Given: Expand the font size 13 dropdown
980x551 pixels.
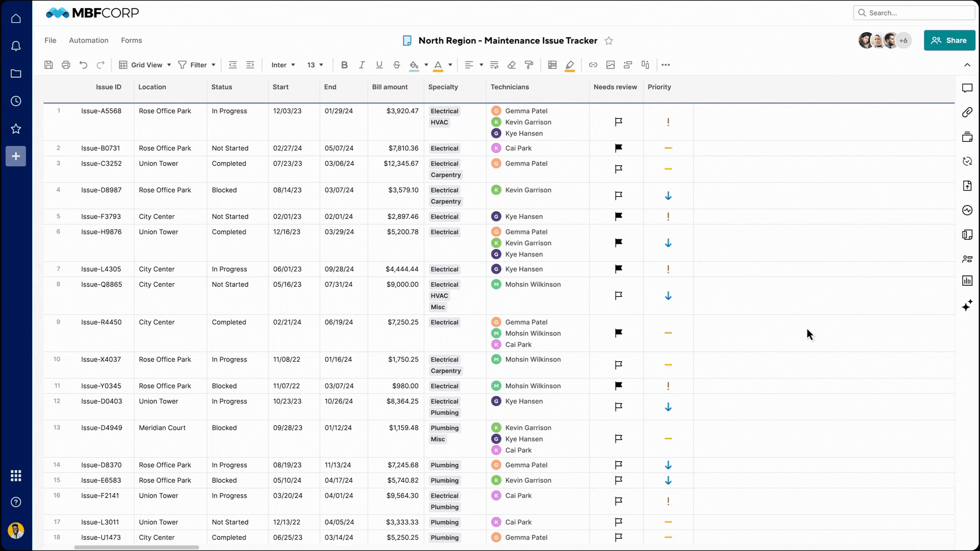Looking at the screenshot, I should 315,65.
